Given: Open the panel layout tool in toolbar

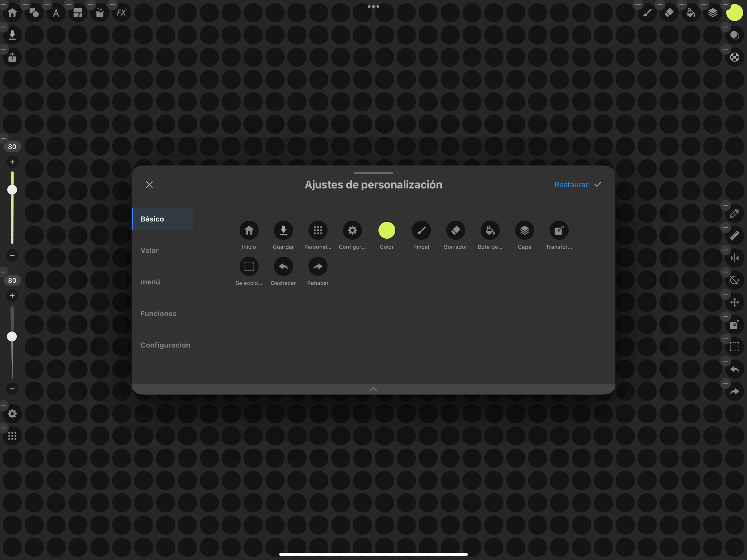Looking at the screenshot, I should coord(78,13).
